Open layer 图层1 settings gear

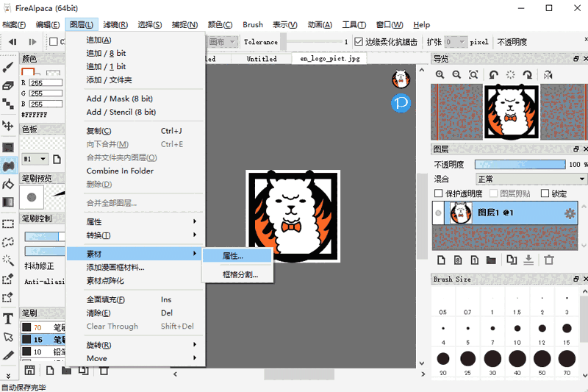pyautogui.click(x=570, y=213)
